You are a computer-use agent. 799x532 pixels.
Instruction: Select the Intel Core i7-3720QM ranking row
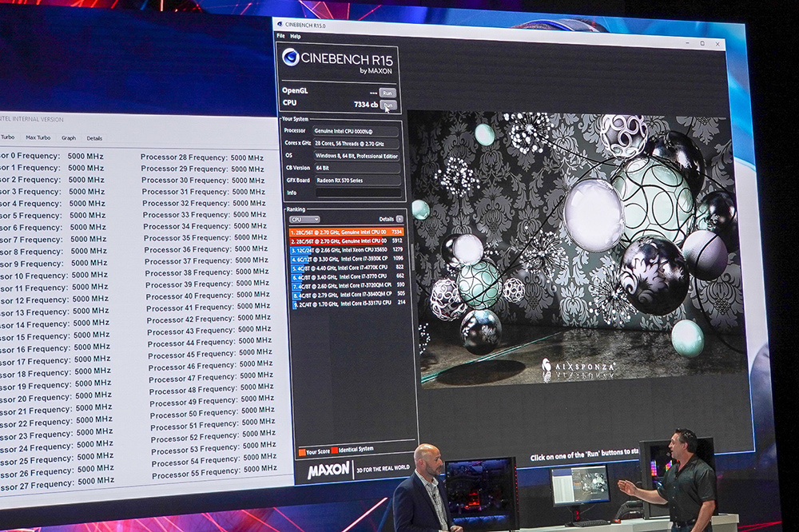(x=348, y=286)
